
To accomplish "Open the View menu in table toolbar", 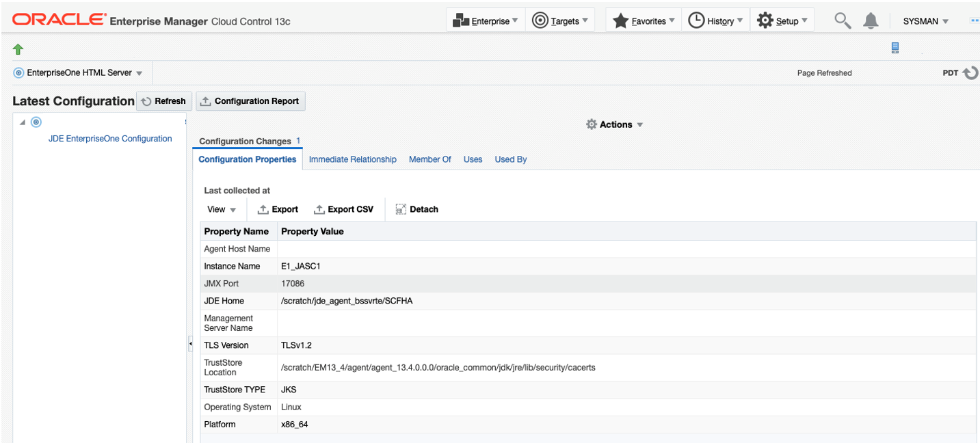I will [x=222, y=209].
